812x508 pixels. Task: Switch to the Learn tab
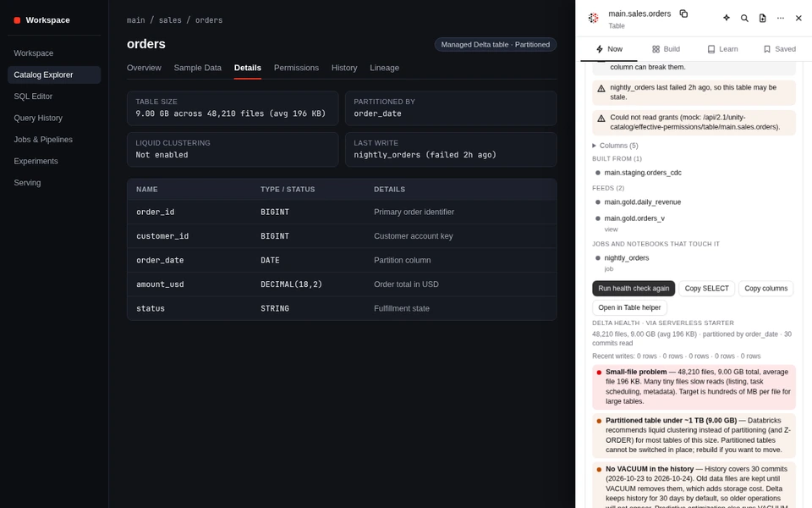pyautogui.click(x=722, y=49)
